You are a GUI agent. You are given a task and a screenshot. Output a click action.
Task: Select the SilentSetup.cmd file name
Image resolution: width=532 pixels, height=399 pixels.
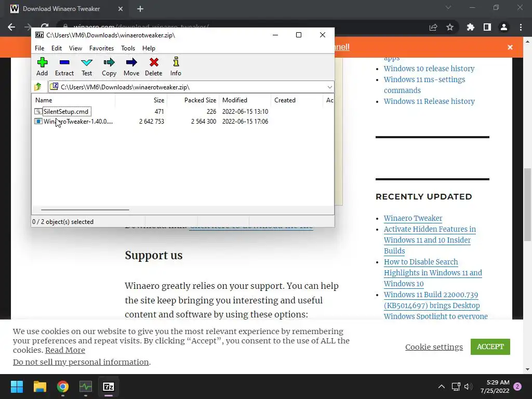66,112
